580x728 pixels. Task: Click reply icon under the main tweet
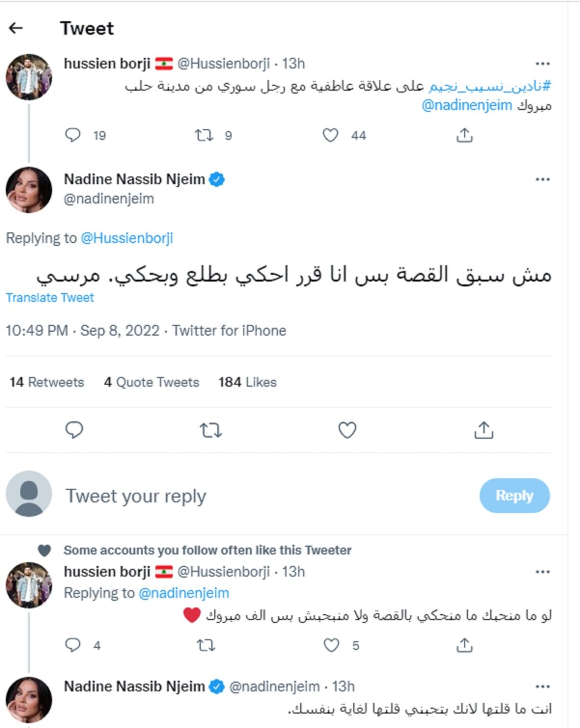[x=74, y=430]
